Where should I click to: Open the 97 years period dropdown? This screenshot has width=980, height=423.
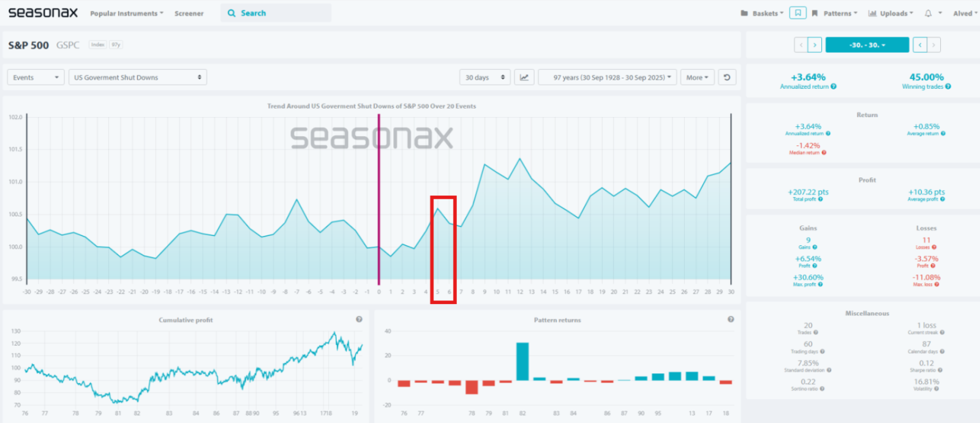pos(607,77)
